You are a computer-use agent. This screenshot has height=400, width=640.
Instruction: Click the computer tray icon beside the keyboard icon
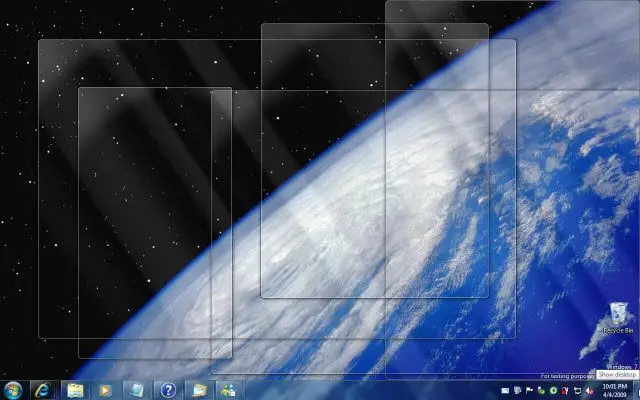[x=518, y=391]
